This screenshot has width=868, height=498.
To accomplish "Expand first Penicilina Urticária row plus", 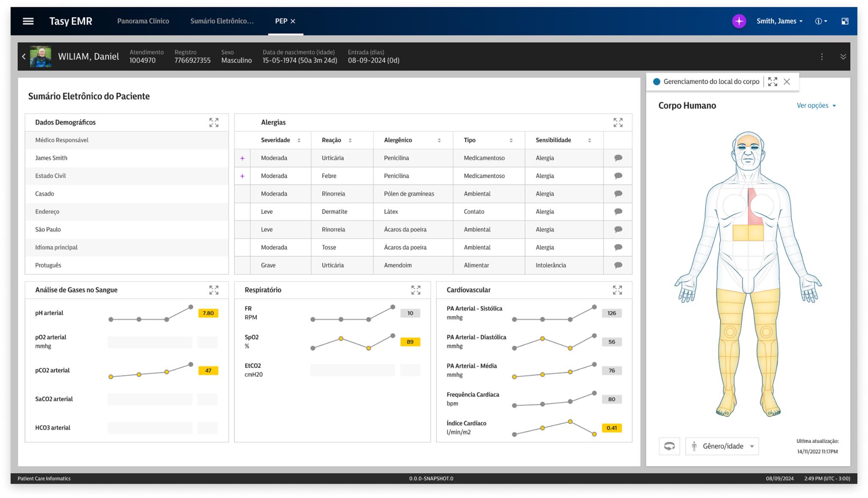I will pos(242,158).
